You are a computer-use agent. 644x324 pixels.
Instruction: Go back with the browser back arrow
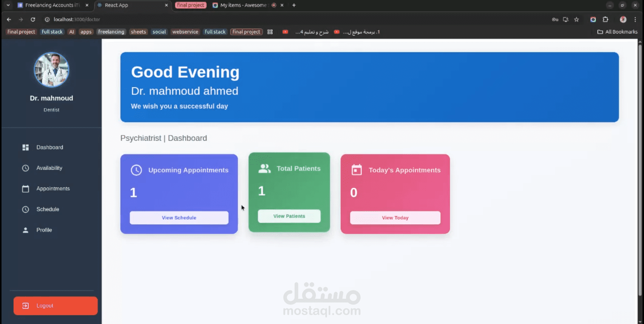9,19
